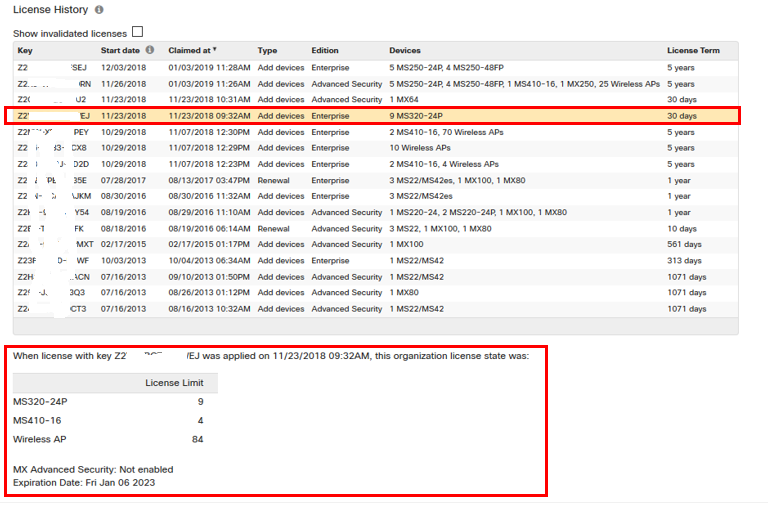Click the License Term column header

point(693,50)
